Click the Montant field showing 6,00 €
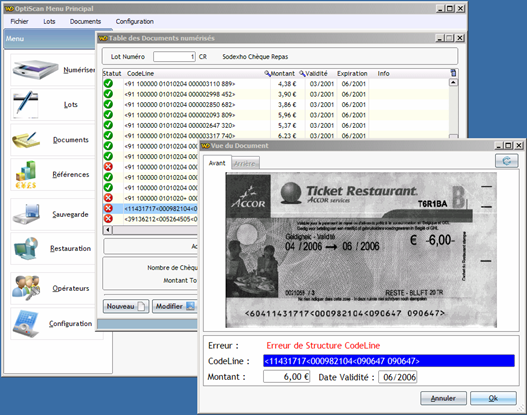Image resolution: width=527 pixels, height=415 pixels. pyautogui.click(x=286, y=377)
